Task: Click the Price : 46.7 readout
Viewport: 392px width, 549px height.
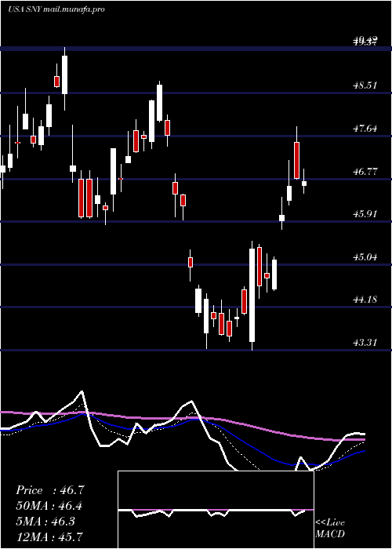Action: tap(50, 490)
